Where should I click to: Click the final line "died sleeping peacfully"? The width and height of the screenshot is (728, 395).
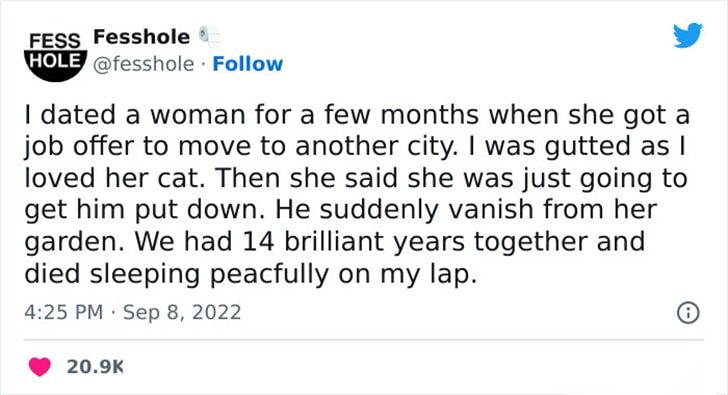[x=251, y=274]
